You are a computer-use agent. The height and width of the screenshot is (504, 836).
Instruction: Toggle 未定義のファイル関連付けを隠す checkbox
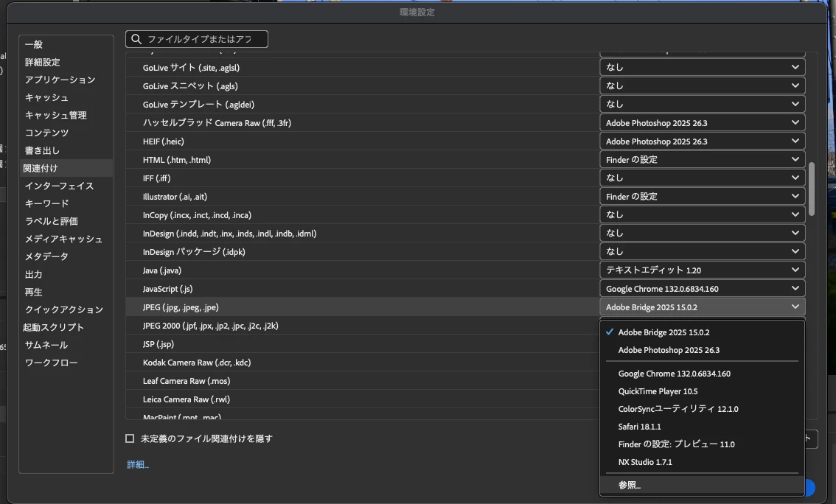click(130, 438)
